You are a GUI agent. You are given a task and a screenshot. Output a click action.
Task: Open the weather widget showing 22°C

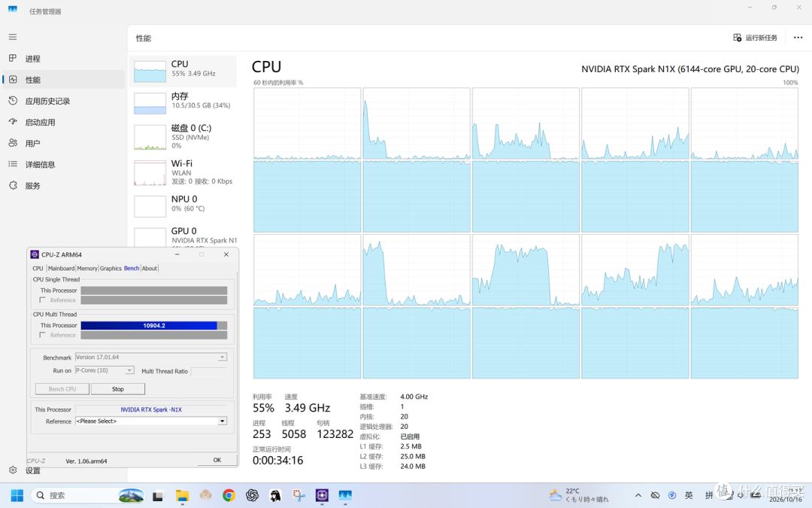579,495
